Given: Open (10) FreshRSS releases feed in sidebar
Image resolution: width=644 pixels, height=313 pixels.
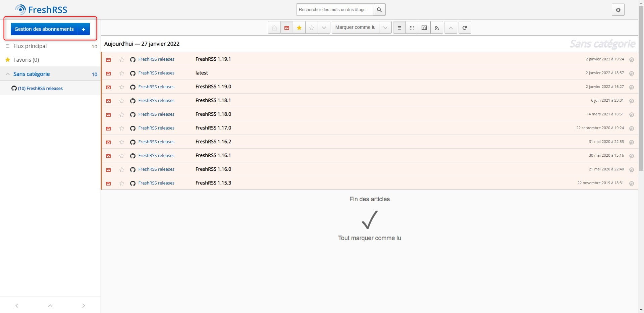Looking at the screenshot, I should point(40,88).
